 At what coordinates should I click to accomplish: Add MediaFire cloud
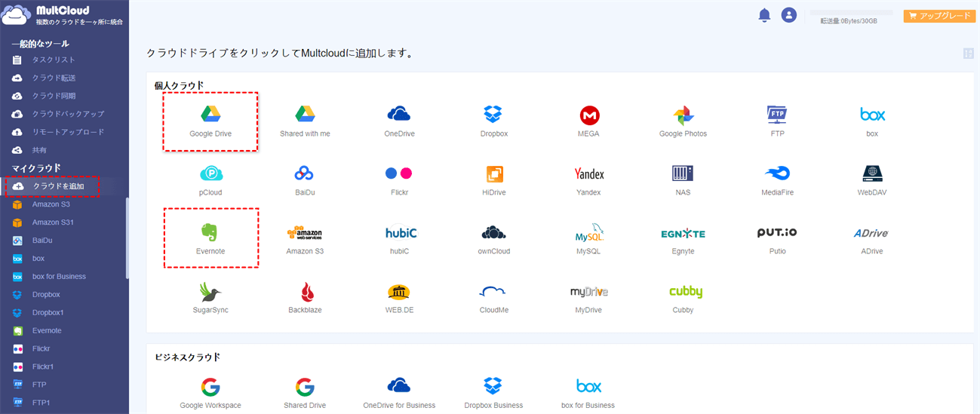(777, 179)
